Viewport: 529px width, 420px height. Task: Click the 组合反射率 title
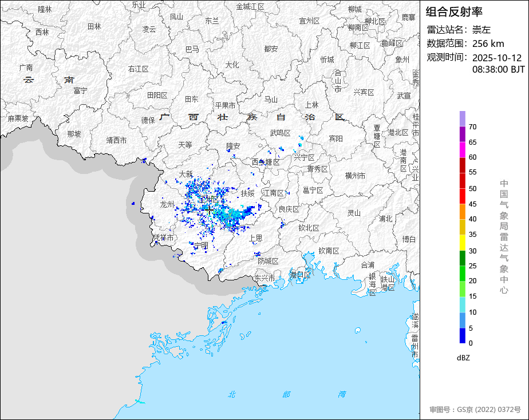point(454,12)
